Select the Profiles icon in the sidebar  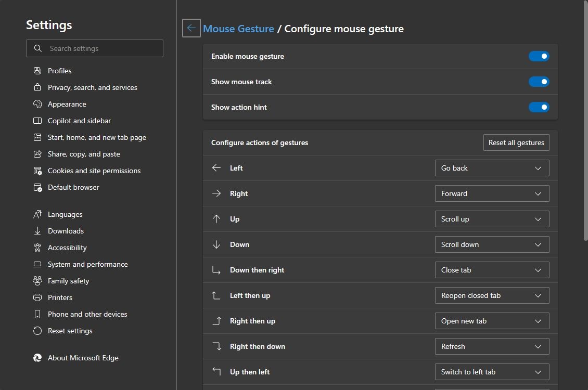[38, 70]
